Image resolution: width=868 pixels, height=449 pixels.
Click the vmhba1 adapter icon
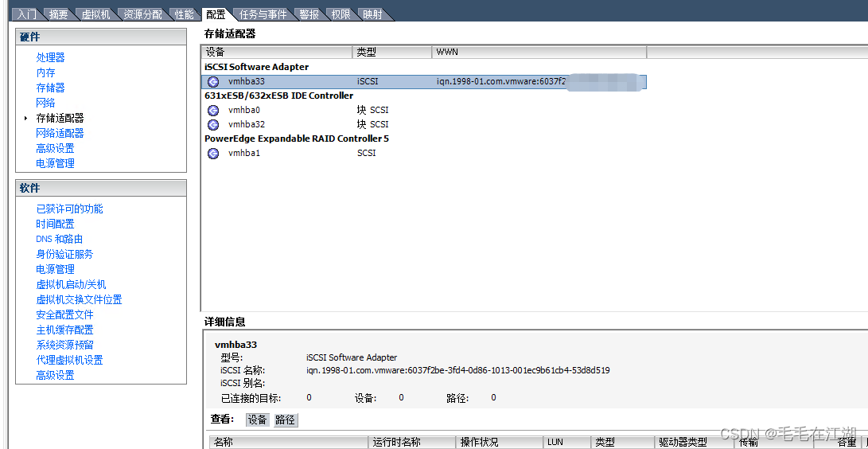[213, 154]
